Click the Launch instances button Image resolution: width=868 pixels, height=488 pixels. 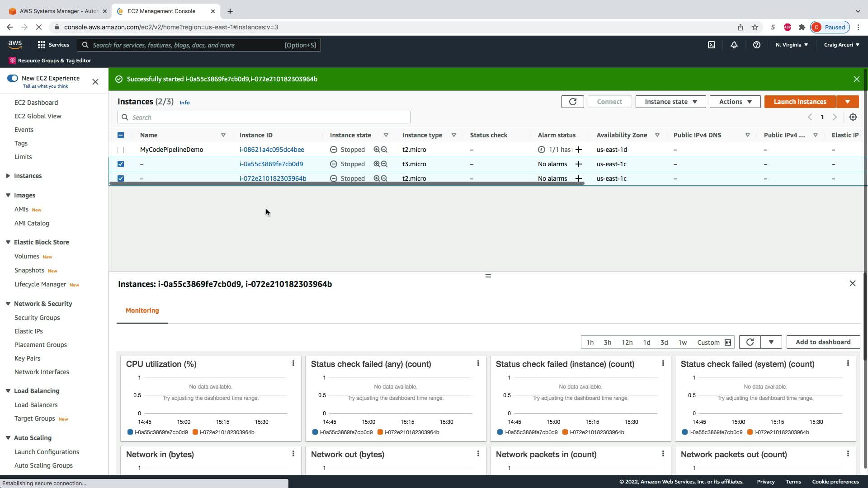[x=799, y=102]
